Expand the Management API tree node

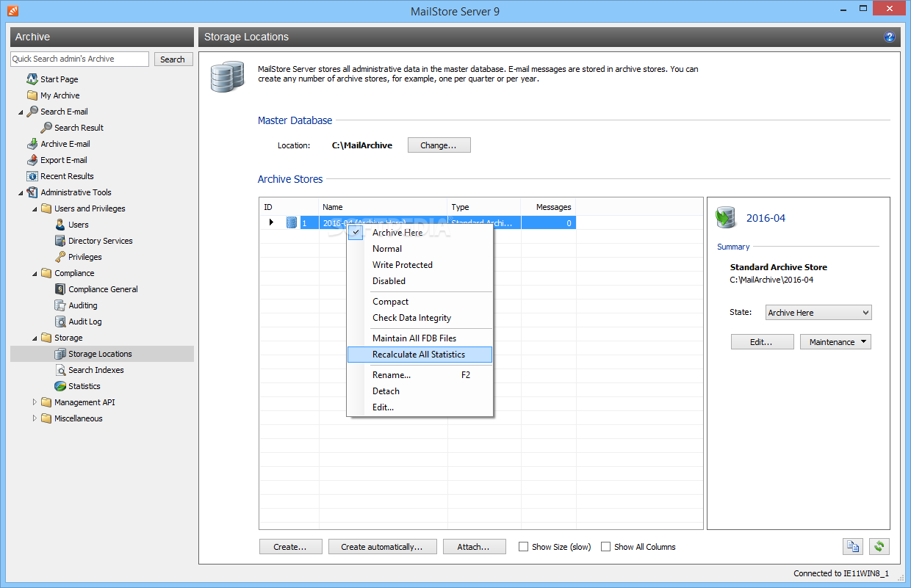[35, 402]
